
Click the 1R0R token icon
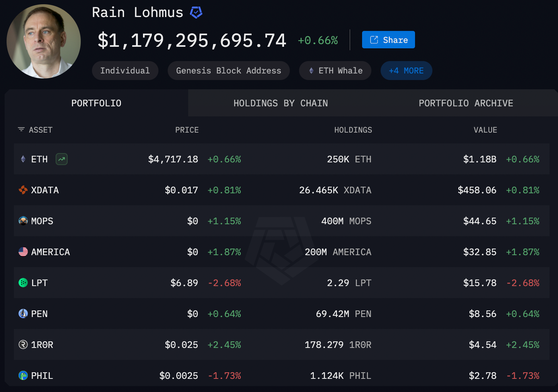(x=23, y=344)
